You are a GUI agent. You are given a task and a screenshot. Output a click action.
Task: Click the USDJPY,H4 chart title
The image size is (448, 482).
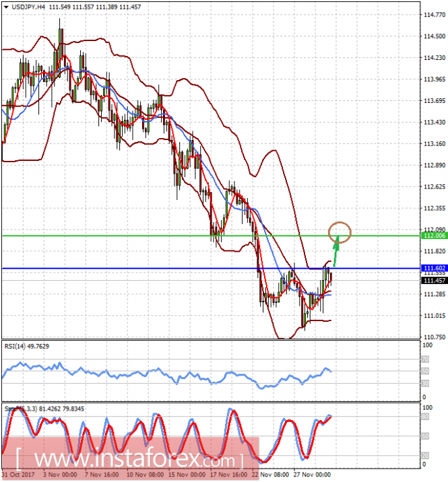24,6
